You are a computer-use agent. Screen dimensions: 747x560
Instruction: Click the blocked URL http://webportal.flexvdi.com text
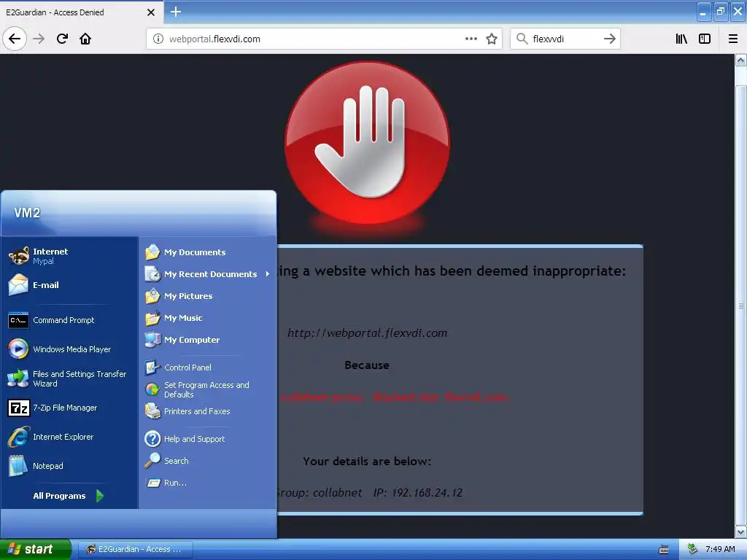(368, 332)
